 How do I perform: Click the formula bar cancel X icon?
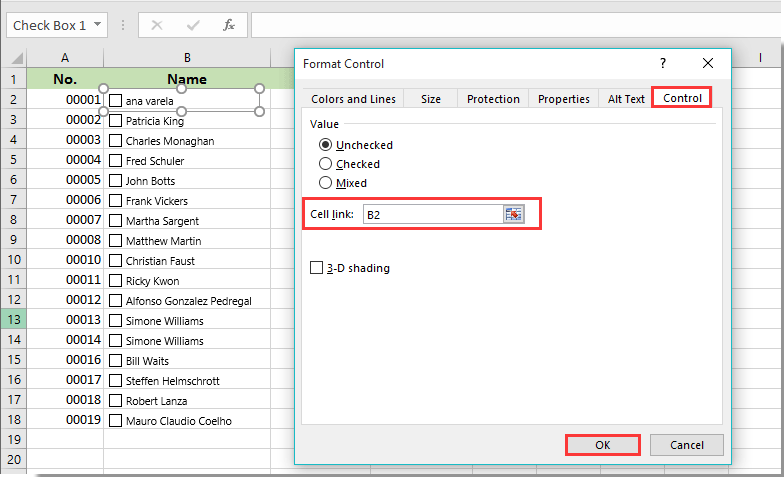157,25
